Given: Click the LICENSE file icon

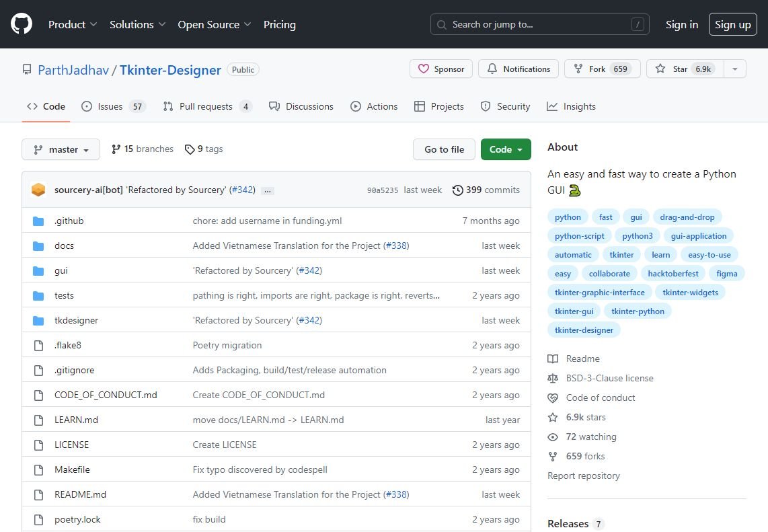Looking at the screenshot, I should coord(38,445).
